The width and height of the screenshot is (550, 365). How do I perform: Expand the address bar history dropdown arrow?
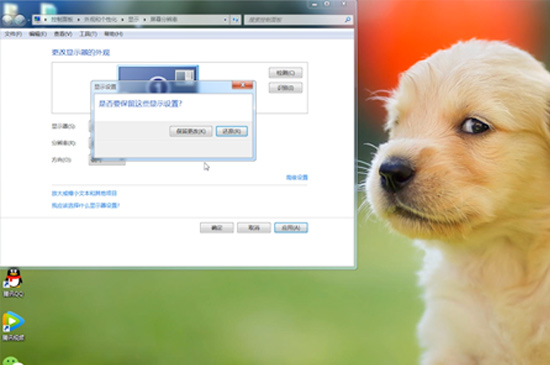(225, 20)
